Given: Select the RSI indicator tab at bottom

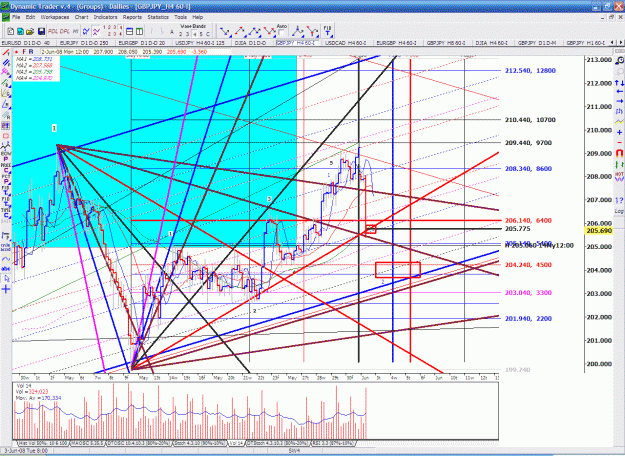Looking at the screenshot, I should click(333, 443).
